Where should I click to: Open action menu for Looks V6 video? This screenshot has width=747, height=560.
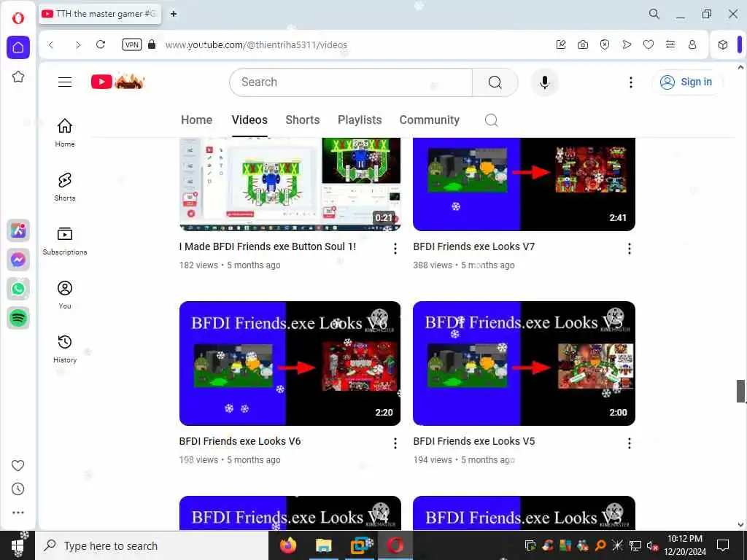(395, 443)
